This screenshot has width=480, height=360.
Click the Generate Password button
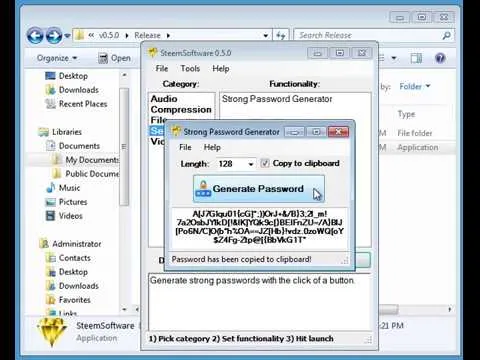click(x=259, y=189)
